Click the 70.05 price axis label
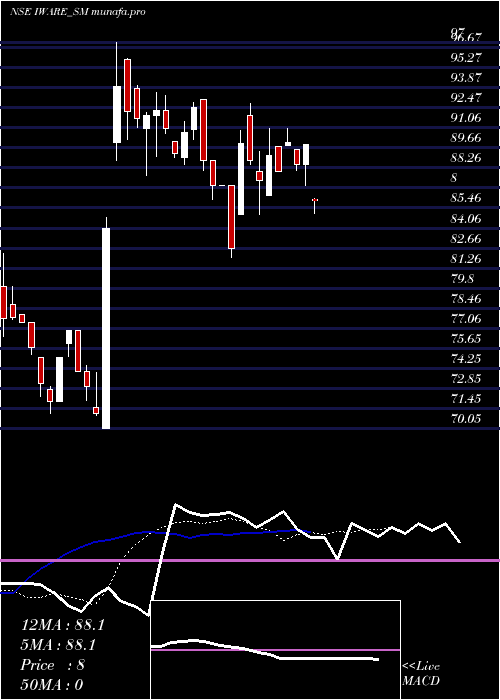 tap(466, 419)
